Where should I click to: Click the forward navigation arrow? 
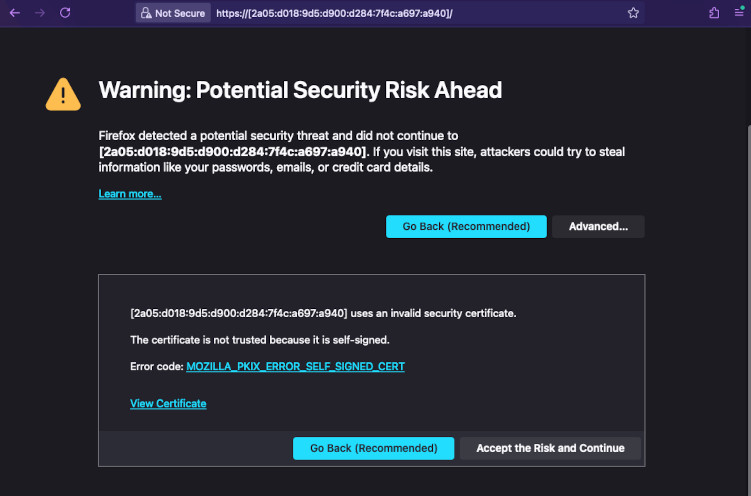[x=40, y=13]
